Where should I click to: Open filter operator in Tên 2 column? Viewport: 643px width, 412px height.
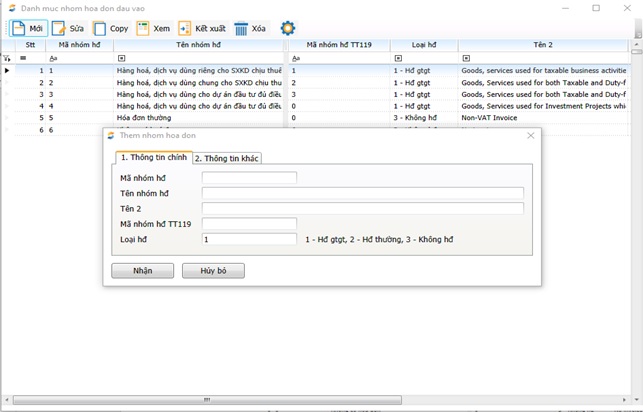(x=466, y=58)
